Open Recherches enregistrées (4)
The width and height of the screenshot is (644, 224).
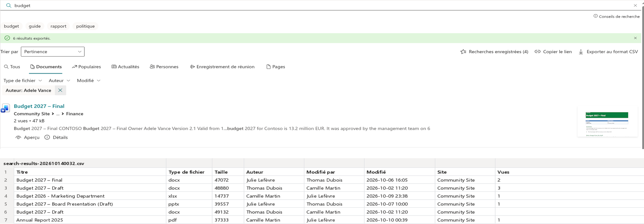pyautogui.click(x=494, y=52)
